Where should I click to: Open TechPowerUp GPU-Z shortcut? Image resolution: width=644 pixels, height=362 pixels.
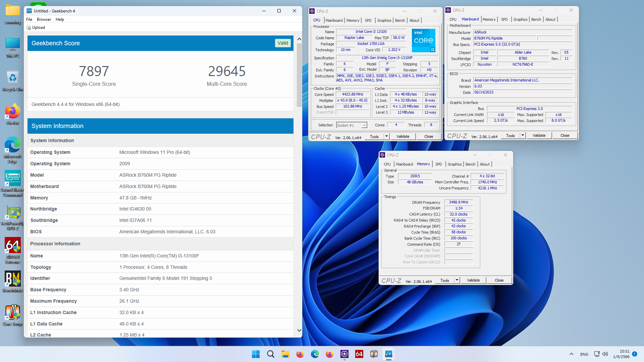coord(12,217)
